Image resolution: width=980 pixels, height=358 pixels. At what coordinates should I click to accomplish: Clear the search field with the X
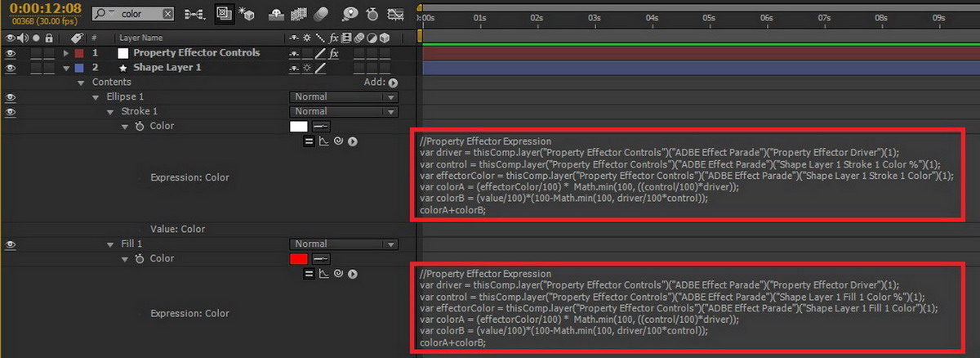point(167,14)
